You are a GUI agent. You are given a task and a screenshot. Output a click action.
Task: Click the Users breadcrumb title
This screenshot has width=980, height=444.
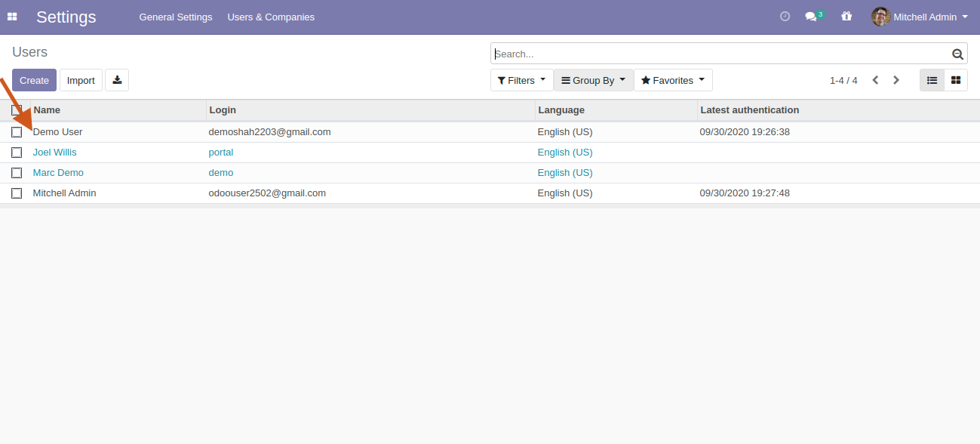tap(30, 52)
